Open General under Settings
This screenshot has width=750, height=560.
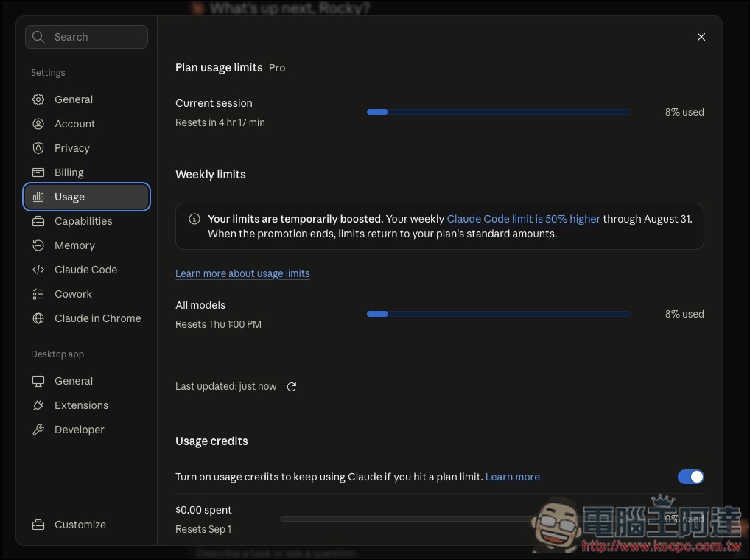click(87, 99)
